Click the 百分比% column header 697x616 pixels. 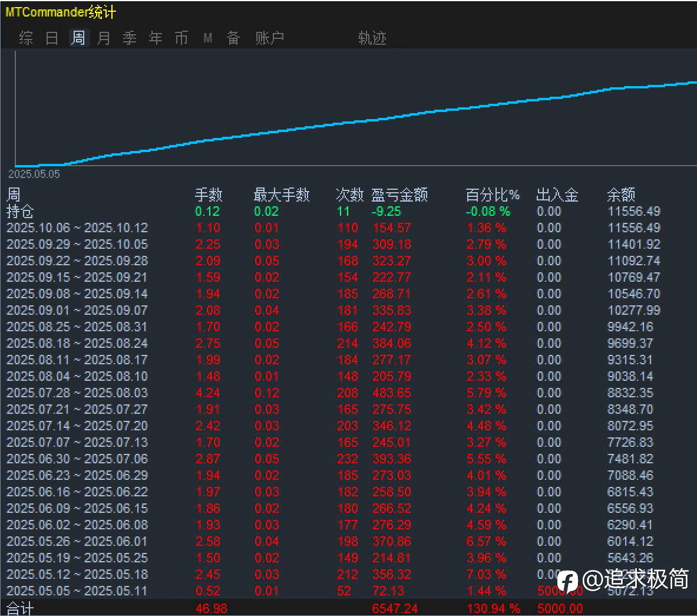pos(493,195)
